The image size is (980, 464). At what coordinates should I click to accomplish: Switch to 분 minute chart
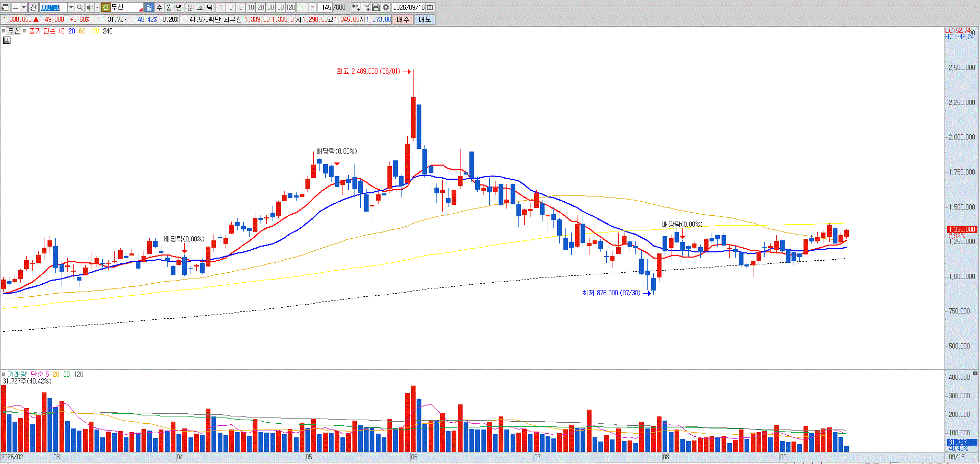click(x=190, y=7)
